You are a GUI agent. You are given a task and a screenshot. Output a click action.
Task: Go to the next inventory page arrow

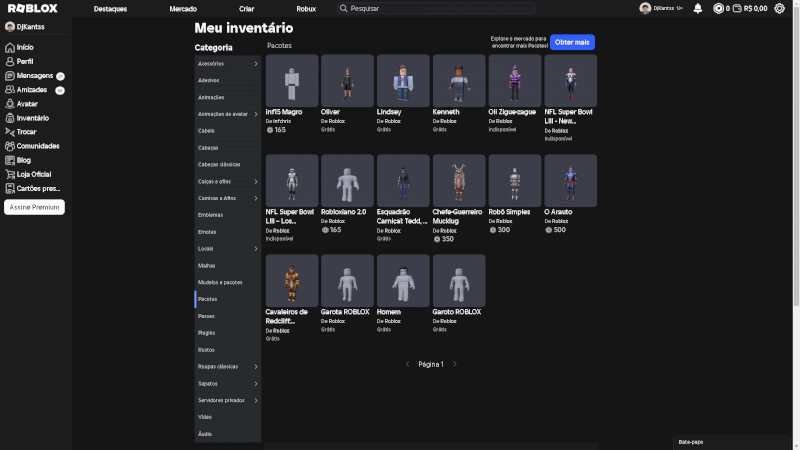tap(455, 364)
